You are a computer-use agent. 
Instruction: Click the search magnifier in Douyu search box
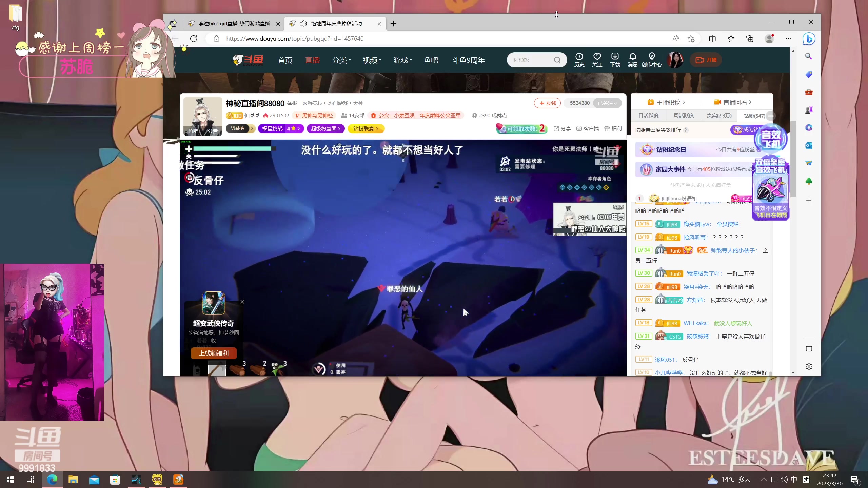[557, 60]
